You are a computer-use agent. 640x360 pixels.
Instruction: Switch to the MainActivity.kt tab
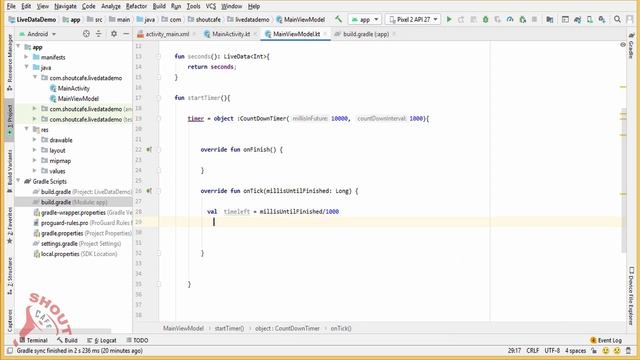tap(231, 34)
